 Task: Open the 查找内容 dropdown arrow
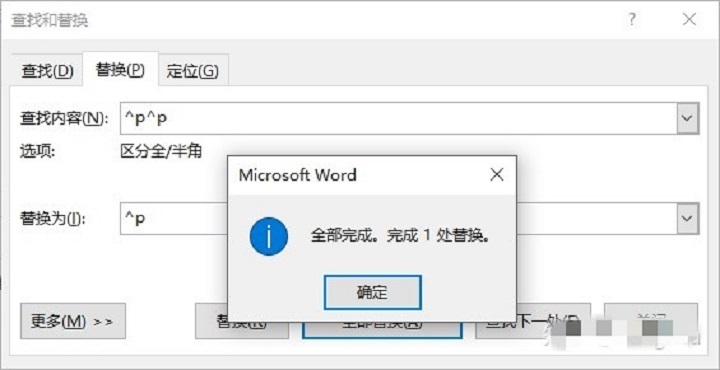(x=687, y=118)
